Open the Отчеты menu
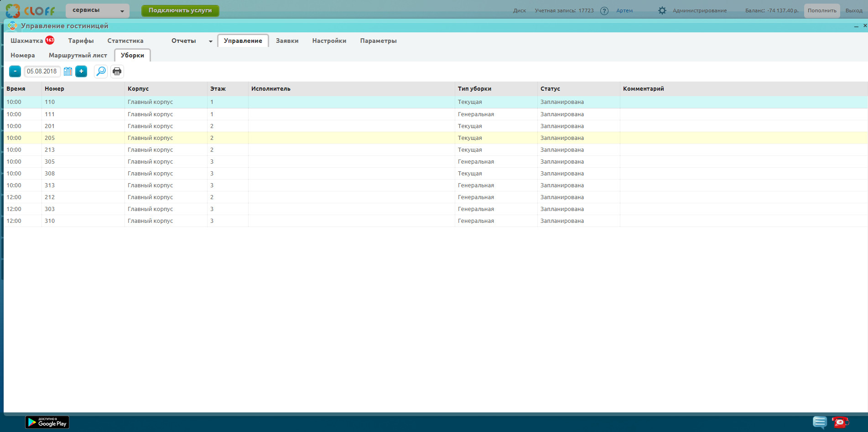This screenshot has height=432, width=868. click(x=184, y=41)
